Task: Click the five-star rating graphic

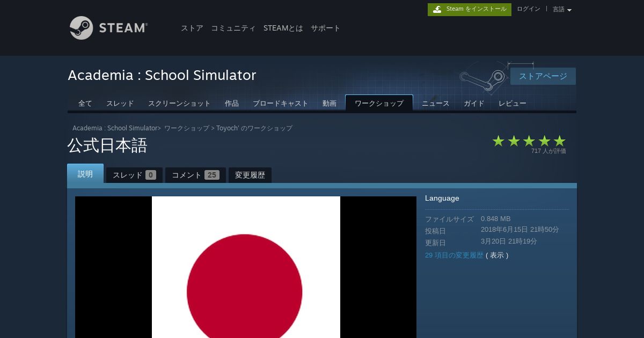Action: pyautogui.click(x=529, y=141)
